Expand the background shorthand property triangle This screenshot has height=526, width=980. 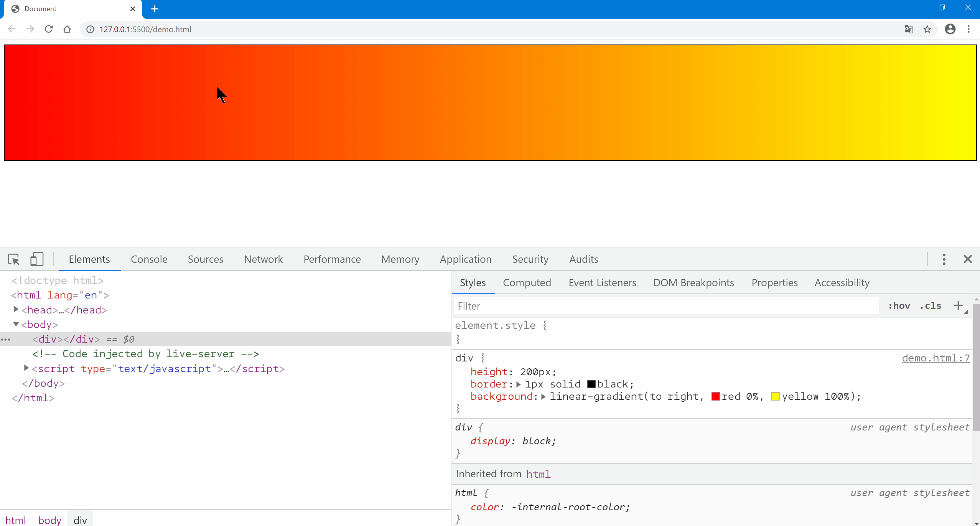tap(543, 397)
